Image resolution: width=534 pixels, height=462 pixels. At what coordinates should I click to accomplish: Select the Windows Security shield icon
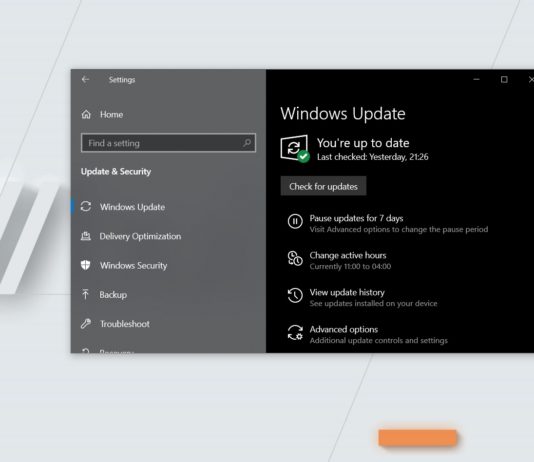coord(85,265)
